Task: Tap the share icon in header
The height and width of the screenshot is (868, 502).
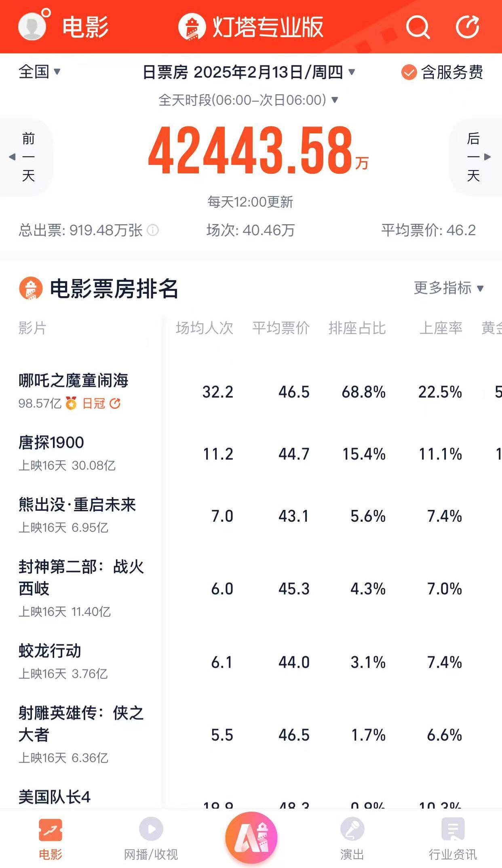Action: point(467,27)
